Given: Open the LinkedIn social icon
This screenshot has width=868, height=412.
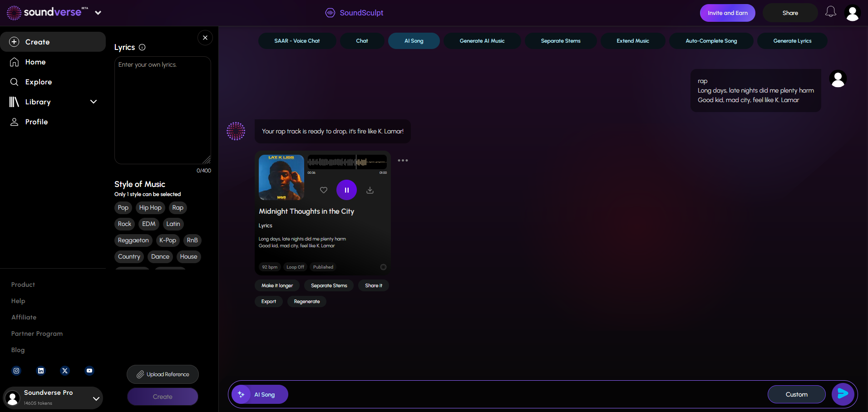Looking at the screenshot, I should tap(41, 371).
